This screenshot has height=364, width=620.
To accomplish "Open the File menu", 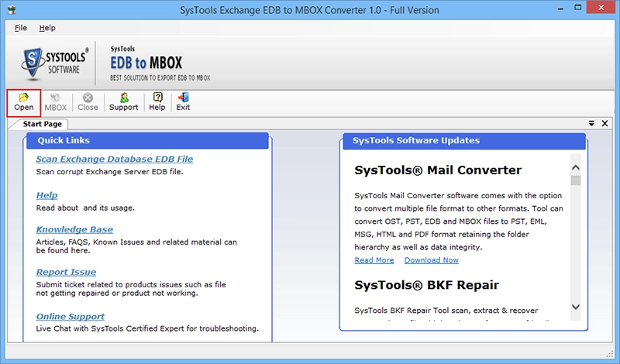I will (21, 28).
